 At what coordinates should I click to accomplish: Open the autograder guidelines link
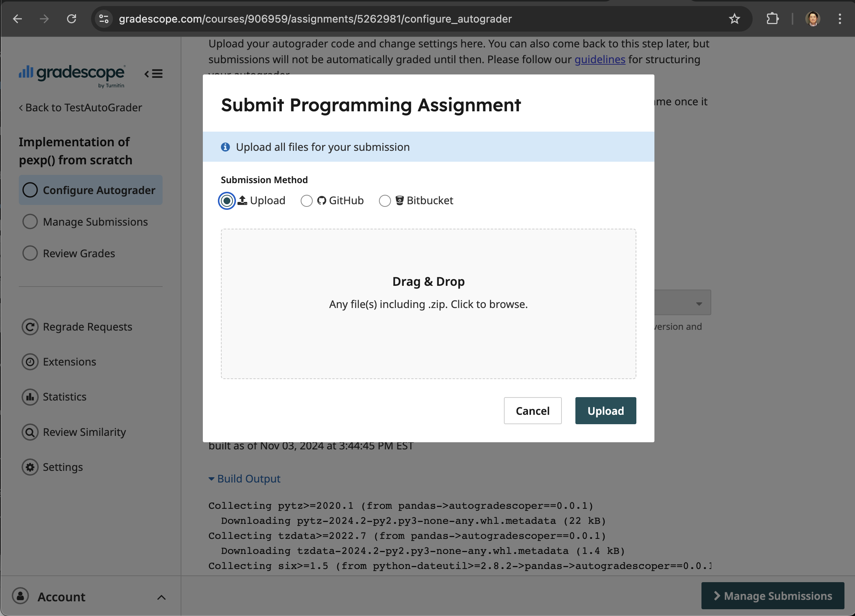pyautogui.click(x=599, y=59)
